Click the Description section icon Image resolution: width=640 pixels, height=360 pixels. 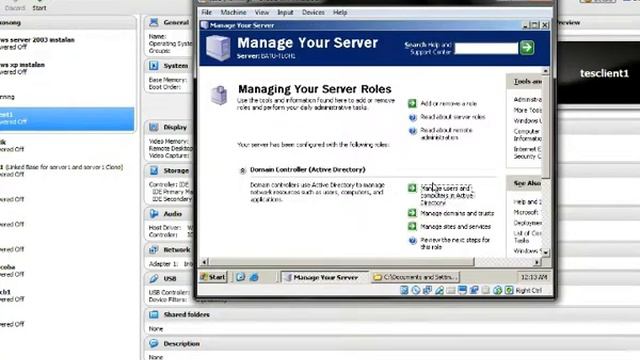(154, 344)
